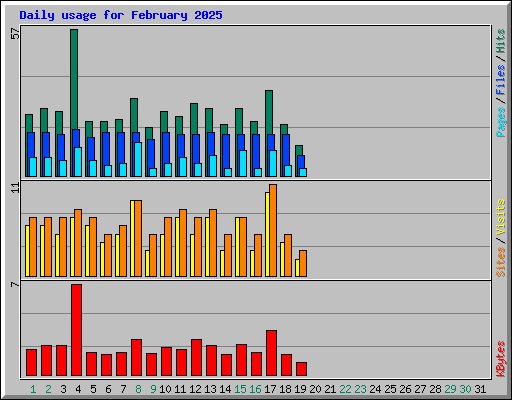This screenshot has width=512, height=400.
Task: Click the chart title Daily usage for February 2025
Action: click(x=121, y=15)
